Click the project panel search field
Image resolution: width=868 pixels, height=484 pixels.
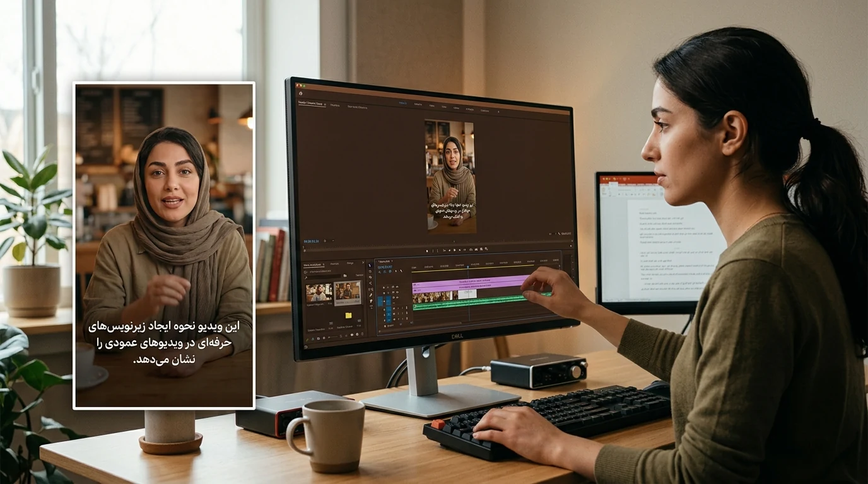(x=323, y=276)
